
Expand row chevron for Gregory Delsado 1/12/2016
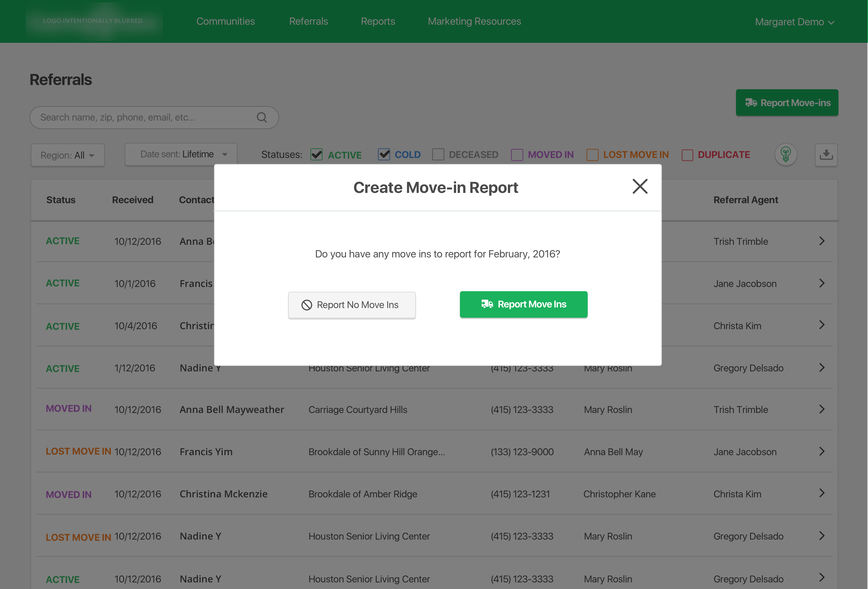pyautogui.click(x=822, y=368)
